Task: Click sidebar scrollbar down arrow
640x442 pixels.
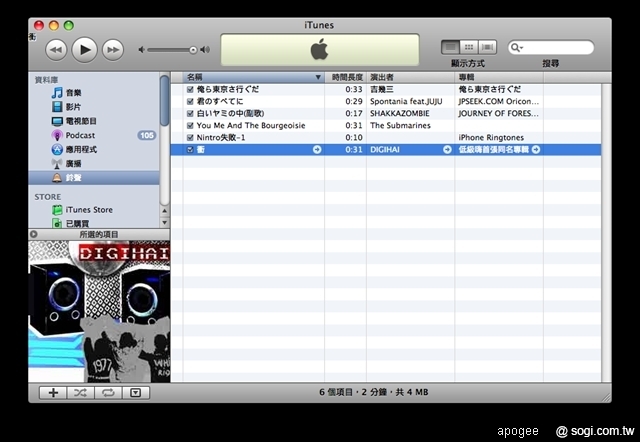Action: pyautogui.click(x=164, y=222)
